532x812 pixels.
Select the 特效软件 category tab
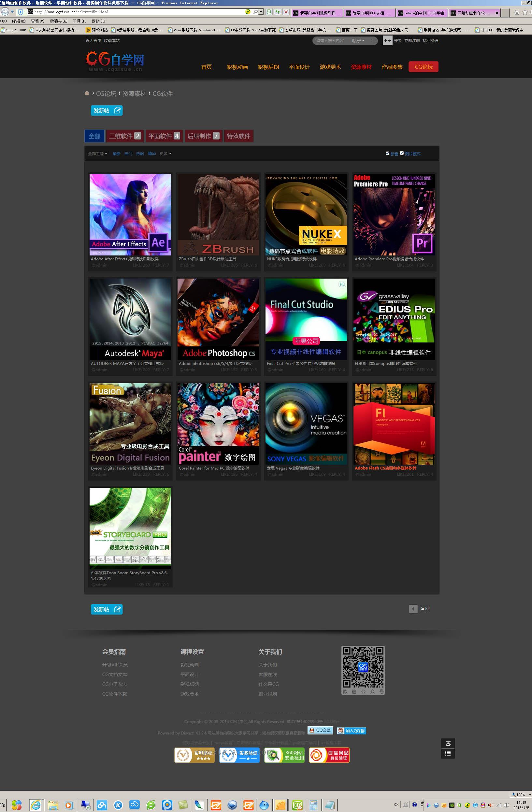tap(238, 136)
